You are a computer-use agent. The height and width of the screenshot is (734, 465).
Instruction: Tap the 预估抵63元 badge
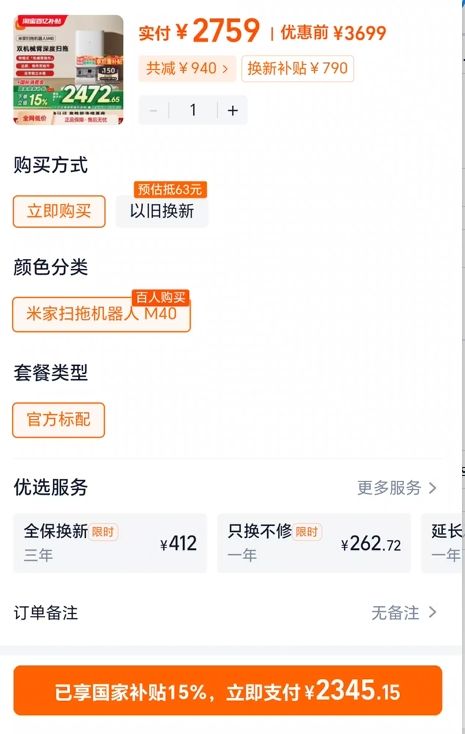(170, 190)
